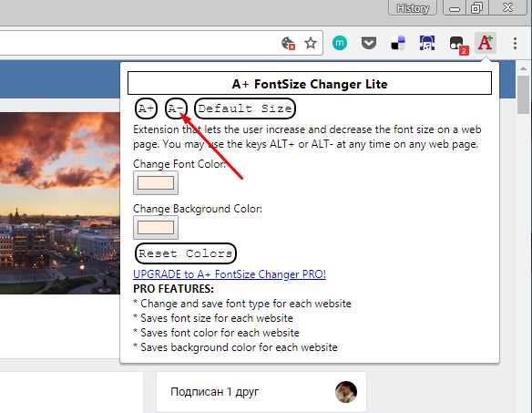Click the teal round "m" extension icon
The width and height of the screenshot is (532, 413).
(340, 44)
